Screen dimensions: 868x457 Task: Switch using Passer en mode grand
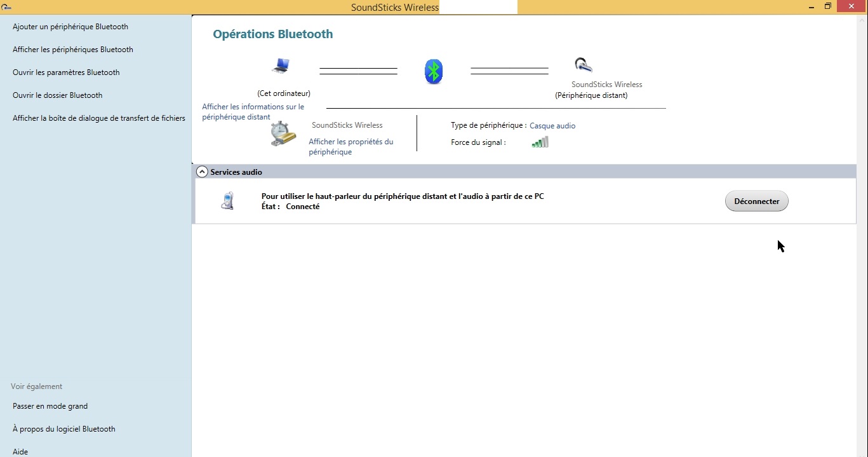coord(50,406)
